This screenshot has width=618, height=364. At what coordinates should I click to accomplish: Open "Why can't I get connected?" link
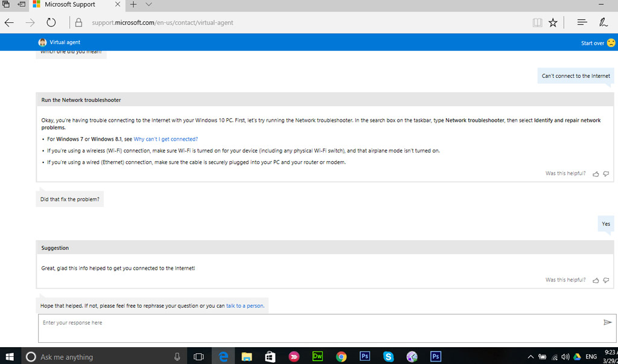pyautogui.click(x=165, y=139)
